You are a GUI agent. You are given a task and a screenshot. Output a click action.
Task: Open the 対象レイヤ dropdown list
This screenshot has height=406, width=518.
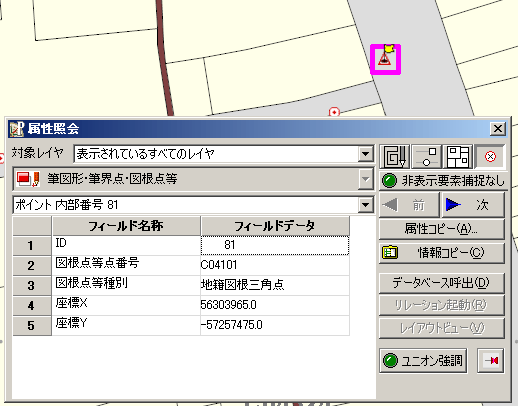pos(366,154)
